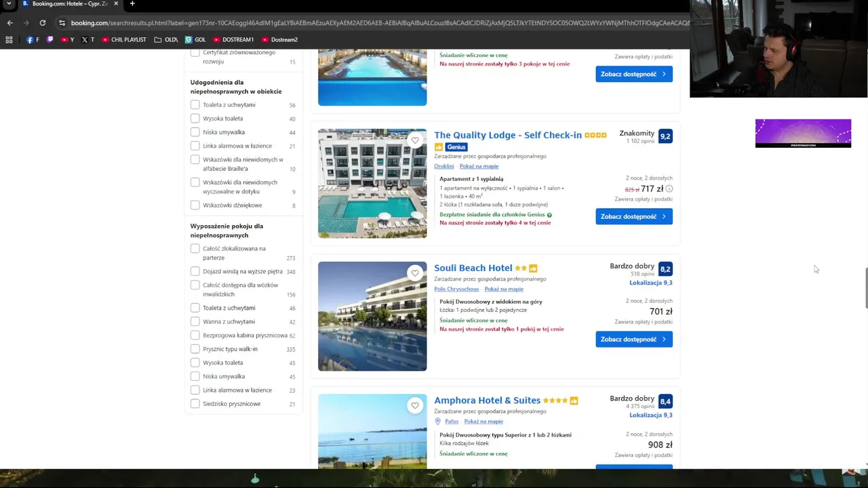Click heart icon on Amphora Hotel & Suites
This screenshot has width=868, height=488.
pos(415,405)
